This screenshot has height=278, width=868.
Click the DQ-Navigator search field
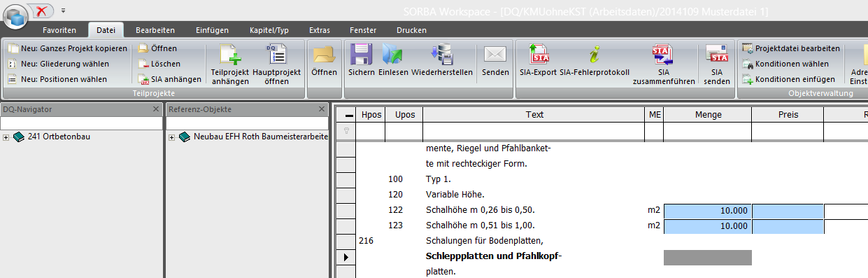click(81, 123)
